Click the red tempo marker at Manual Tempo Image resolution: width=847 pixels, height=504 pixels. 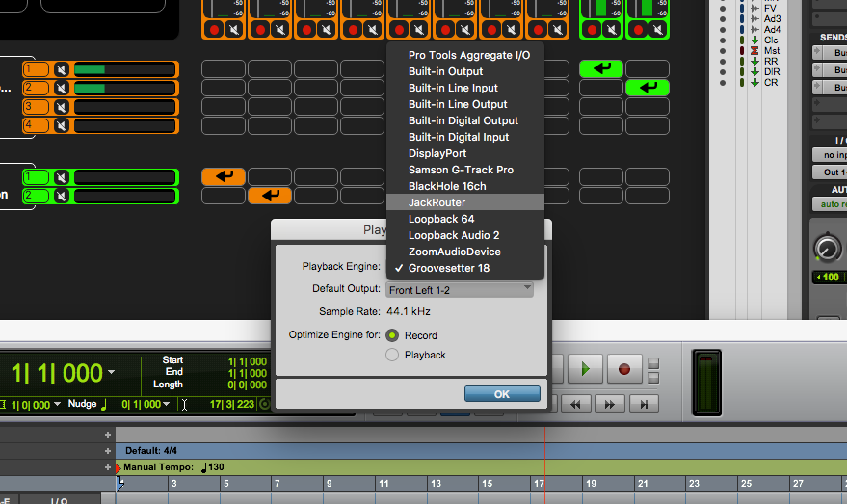(118, 467)
